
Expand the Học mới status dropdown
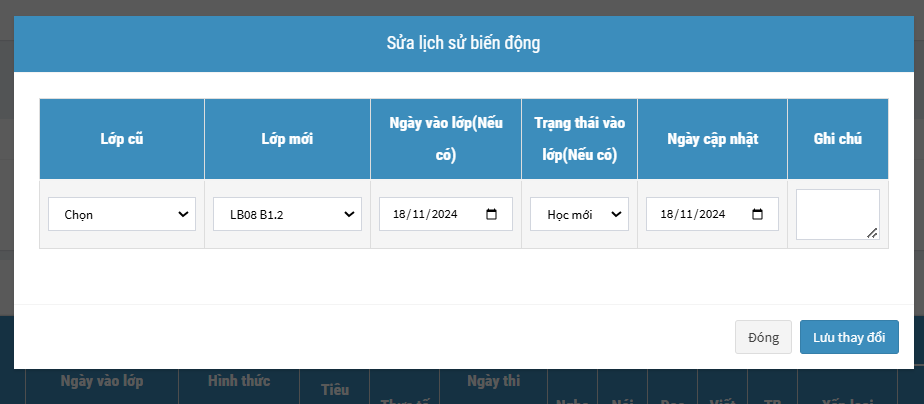(x=579, y=214)
